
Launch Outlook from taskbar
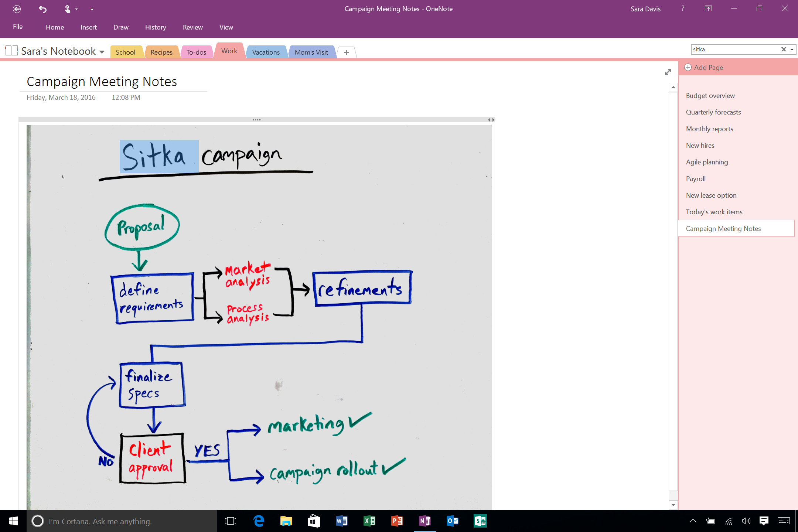click(x=453, y=521)
